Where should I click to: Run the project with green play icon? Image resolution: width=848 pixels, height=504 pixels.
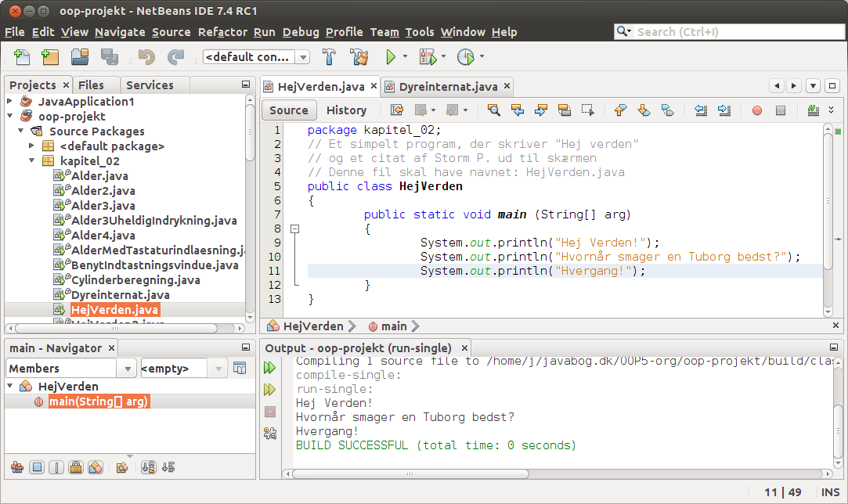390,57
